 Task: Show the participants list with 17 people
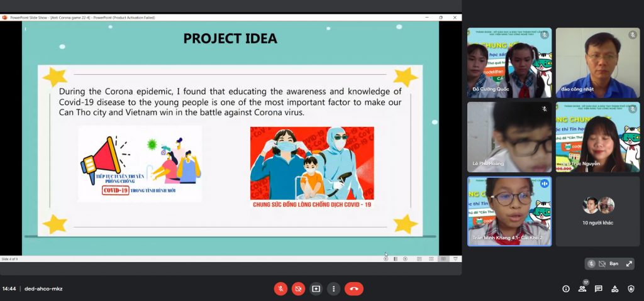coord(582,288)
